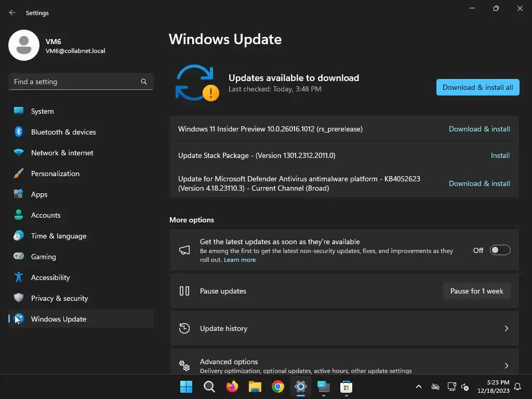Open File Explorer from the taskbar
Image resolution: width=532 pixels, height=399 pixels.
pyautogui.click(x=255, y=387)
